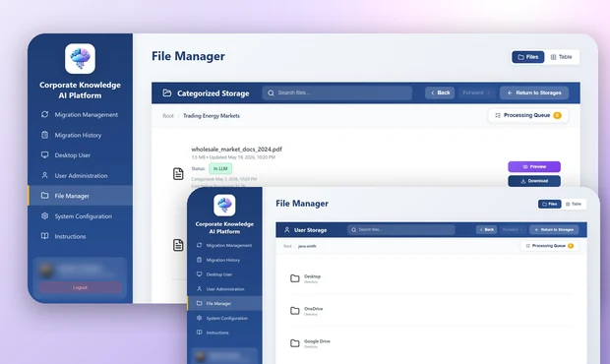Click the File Manager folder icon in front window
610x364 pixels.
pyautogui.click(x=199, y=303)
